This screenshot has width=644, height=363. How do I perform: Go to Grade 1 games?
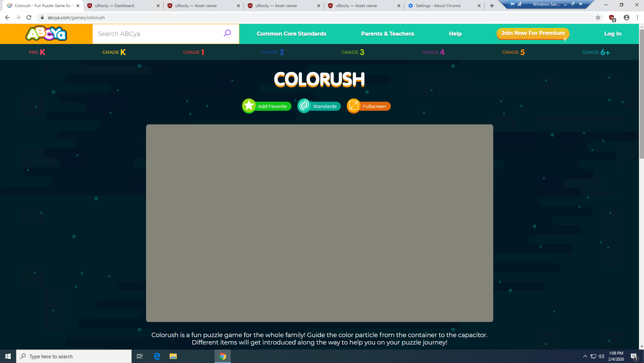coord(194,52)
